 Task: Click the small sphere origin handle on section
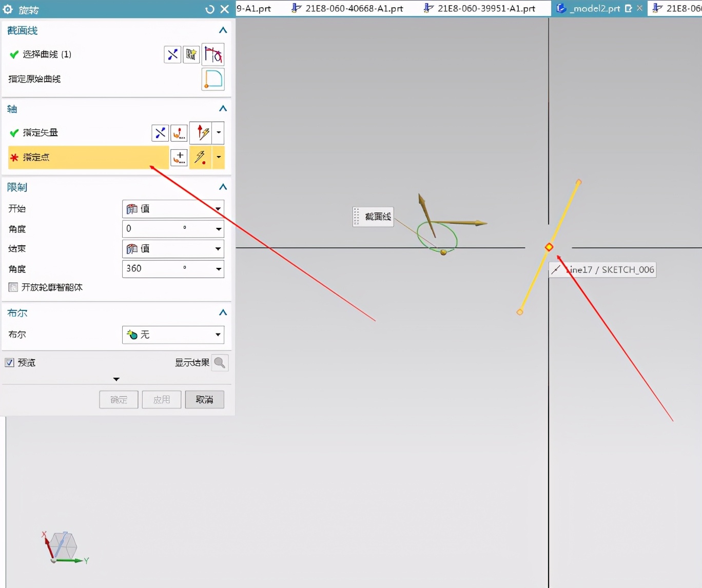tap(443, 252)
